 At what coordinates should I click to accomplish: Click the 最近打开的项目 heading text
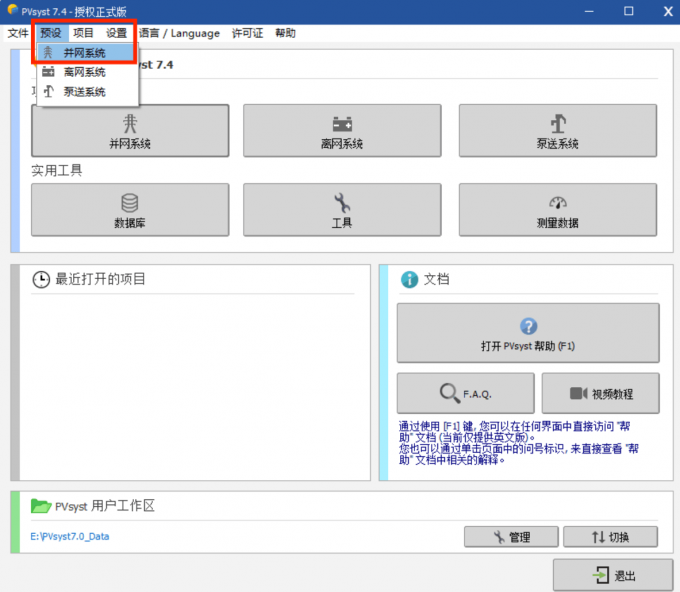pos(100,279)
